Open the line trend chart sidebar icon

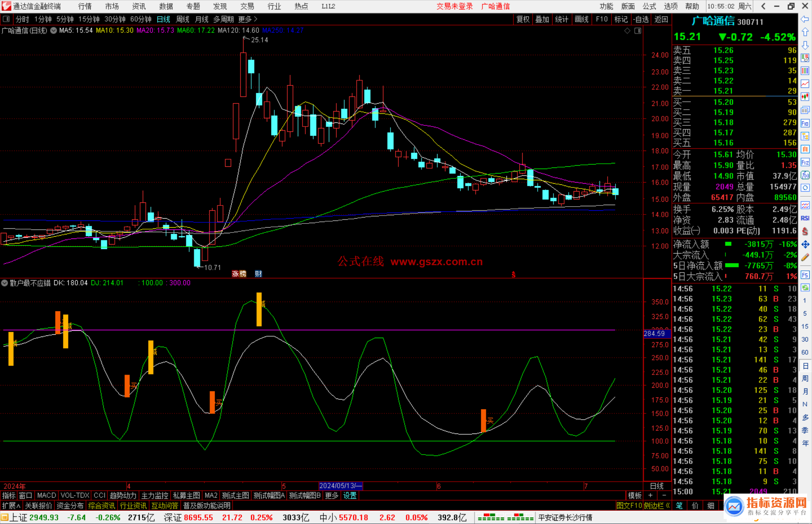[x=805, y=84]
